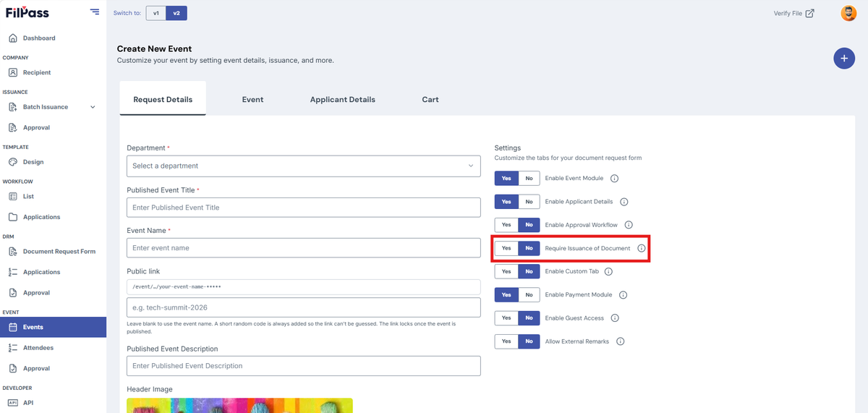Open the API developer icon

pos(13,403)
